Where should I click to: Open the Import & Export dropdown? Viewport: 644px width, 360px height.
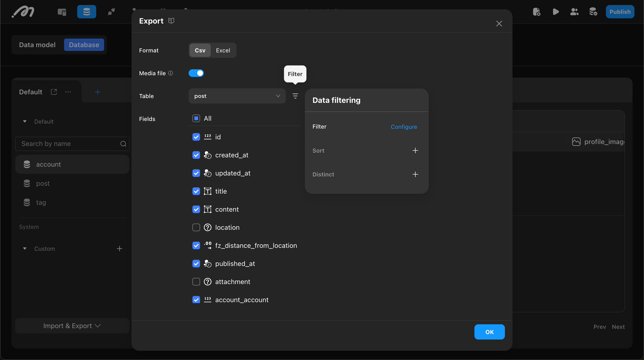pyautogui.click(x=72, y=326)
